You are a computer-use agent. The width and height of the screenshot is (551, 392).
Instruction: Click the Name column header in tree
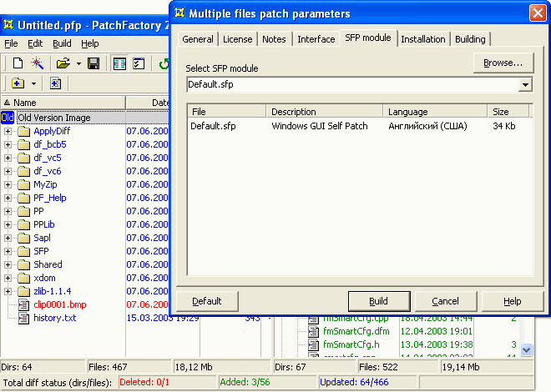pyautogui.click(x=63, y=103)
